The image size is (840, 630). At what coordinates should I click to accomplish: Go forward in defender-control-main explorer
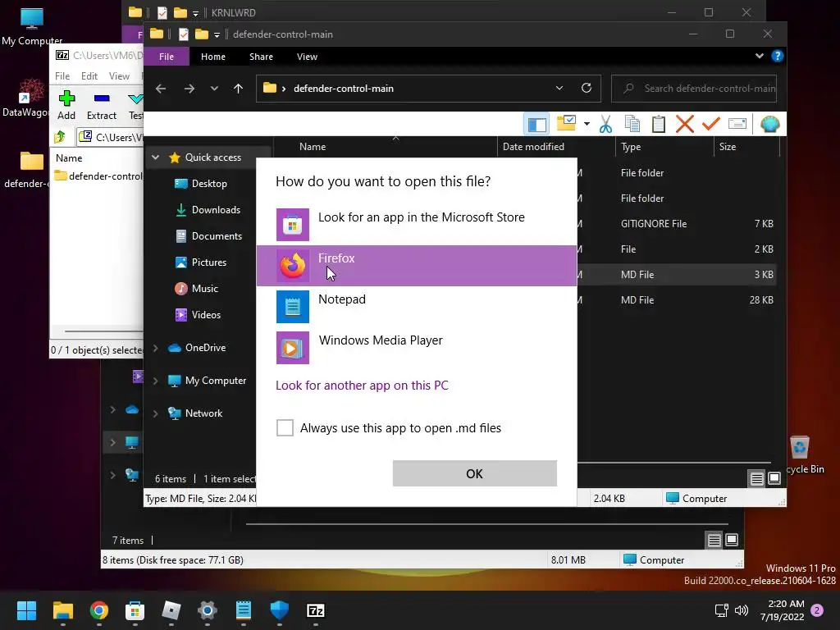click(189, 89)
